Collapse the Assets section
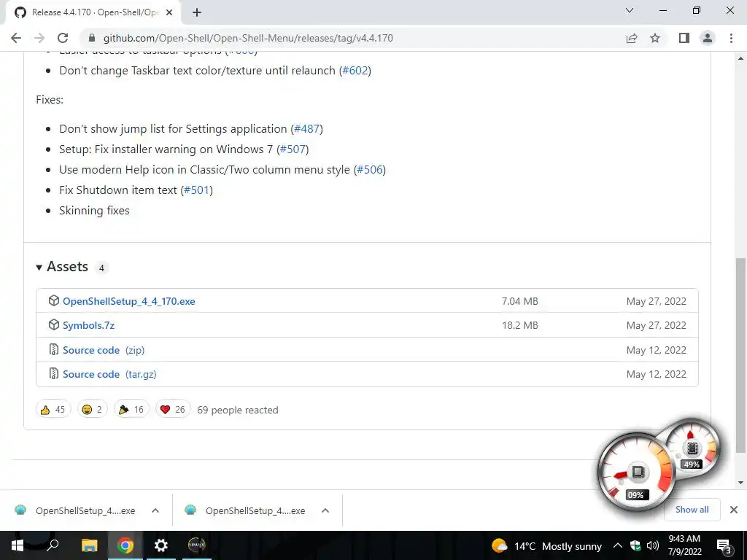This screenshot has height=560, width=747. coord(62,267)
